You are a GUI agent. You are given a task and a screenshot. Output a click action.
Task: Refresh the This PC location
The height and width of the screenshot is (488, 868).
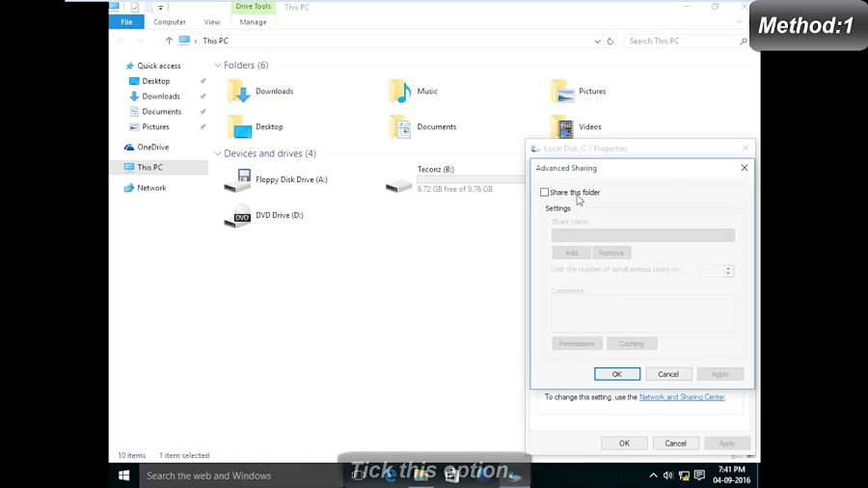point(610,41)
